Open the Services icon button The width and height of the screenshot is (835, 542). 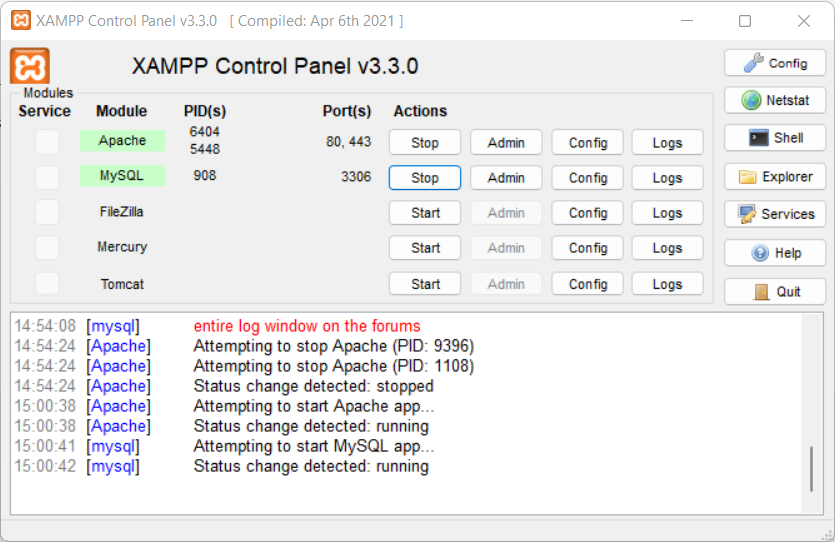click(x=775, y=214)
